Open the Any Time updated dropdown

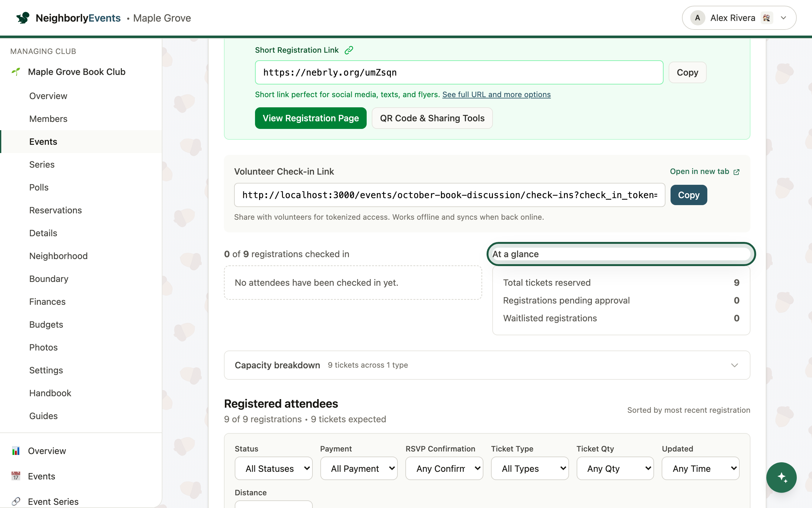click(x=701, y=468)
